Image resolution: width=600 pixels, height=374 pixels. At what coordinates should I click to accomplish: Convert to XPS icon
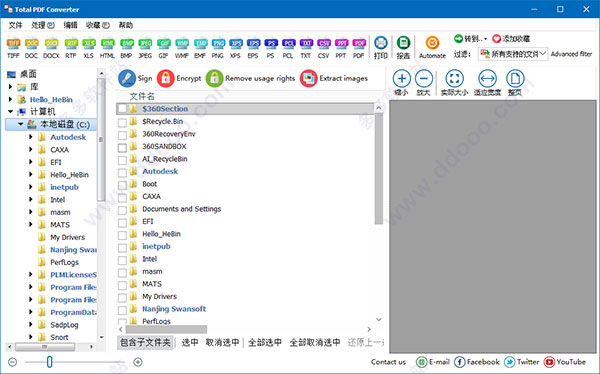pos(236,48)
